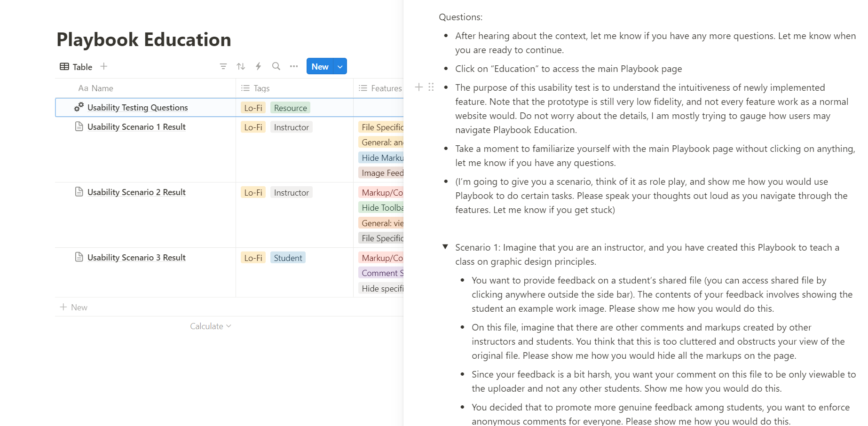This screenshot has height=426, width=868.
Task: Open the New button dropdown arrow
Action: (340, 66)
